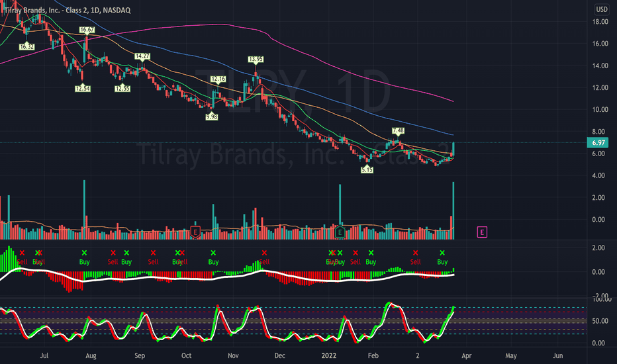Click the 12.54 pivot low label
Image resolution: width=617 pixels, height=364 pixels.
(83, 89)
